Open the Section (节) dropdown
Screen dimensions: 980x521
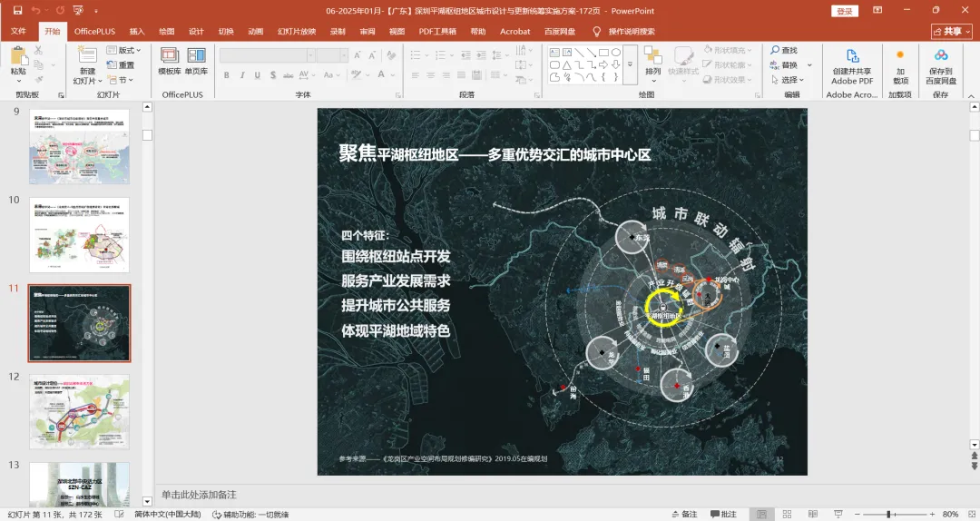pyautogui.click(x=120, y=80)
